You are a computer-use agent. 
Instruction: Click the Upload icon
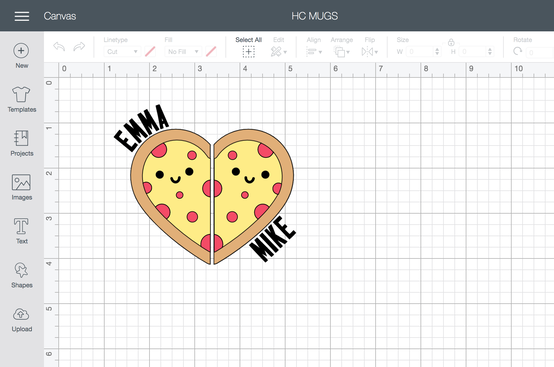point(21,314)
